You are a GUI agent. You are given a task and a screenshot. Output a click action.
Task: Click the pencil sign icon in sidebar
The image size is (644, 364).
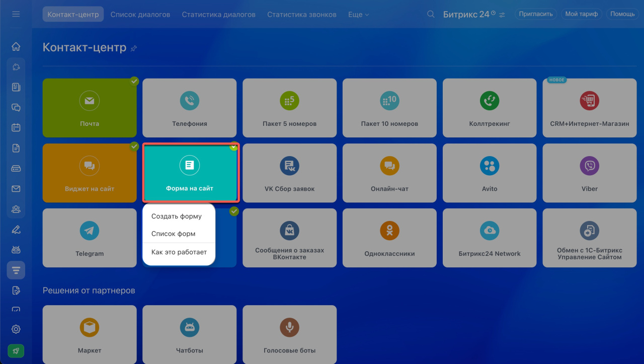[16, 230]
